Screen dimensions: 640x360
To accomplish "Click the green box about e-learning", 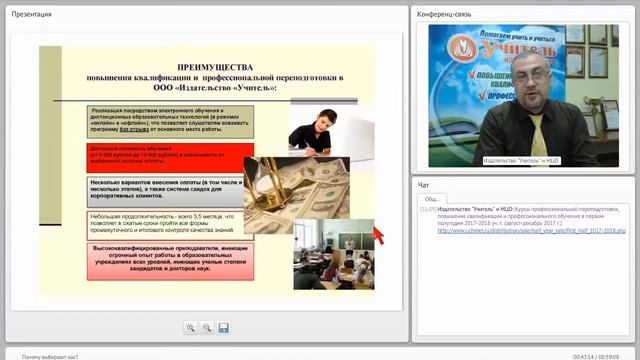I will 170,122.
